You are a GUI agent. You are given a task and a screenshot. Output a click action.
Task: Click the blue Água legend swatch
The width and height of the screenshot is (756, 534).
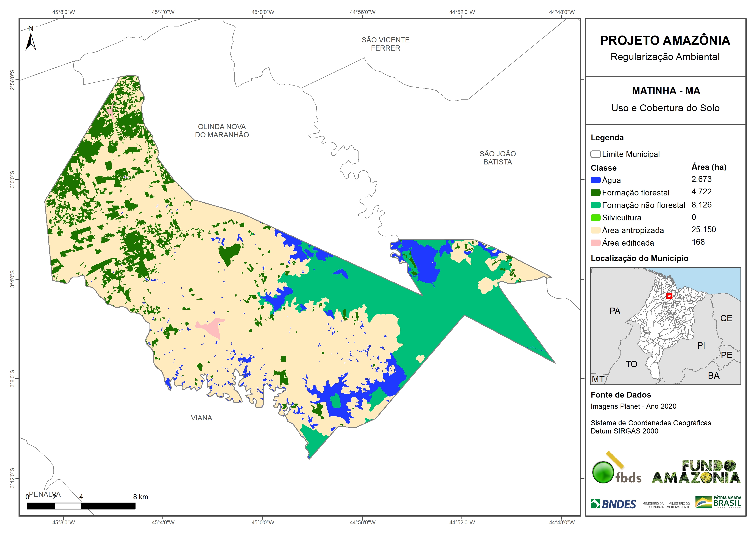595,180
